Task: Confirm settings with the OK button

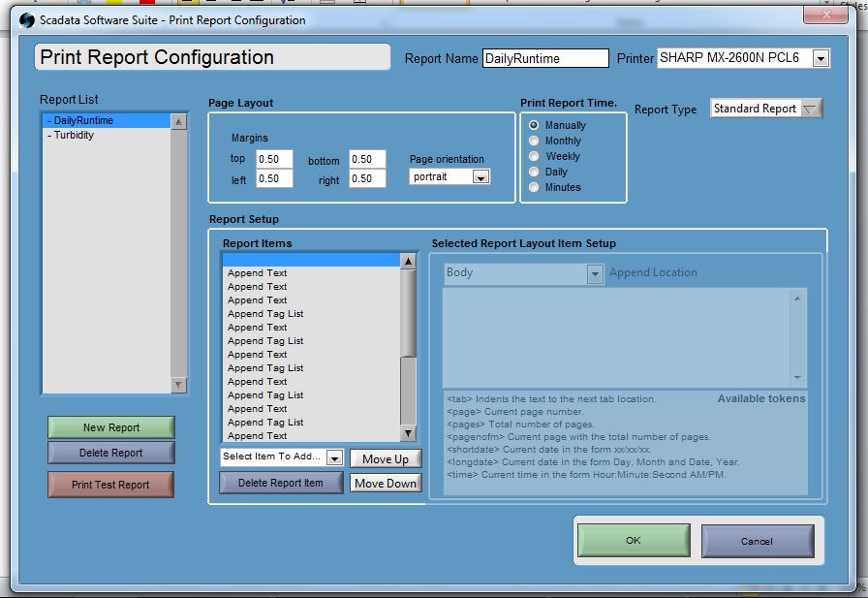Action: [x=633, y=541]
